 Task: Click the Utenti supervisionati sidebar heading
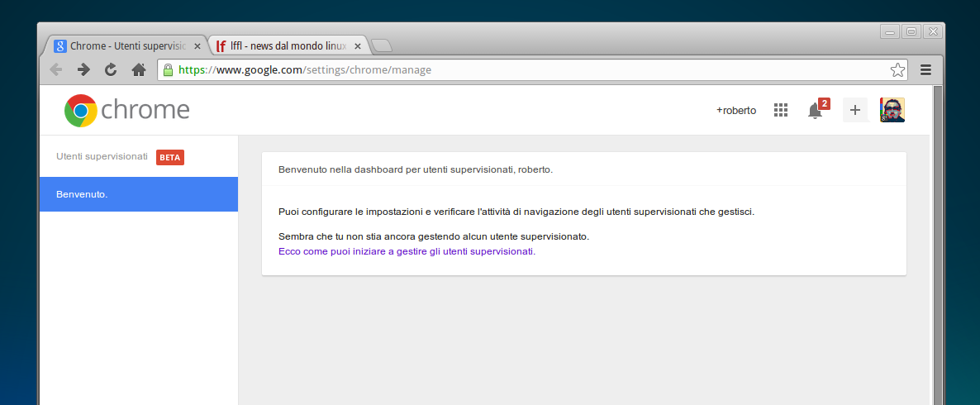102,156
